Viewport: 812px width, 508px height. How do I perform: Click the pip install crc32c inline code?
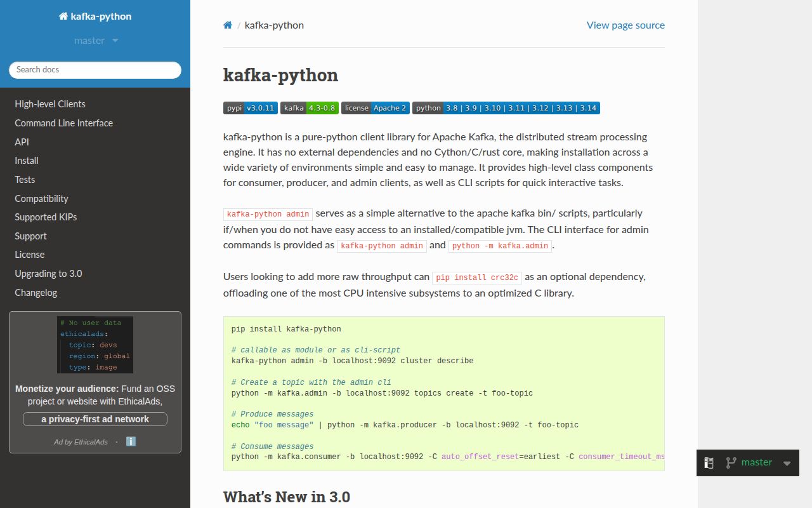tap(478, 277)
